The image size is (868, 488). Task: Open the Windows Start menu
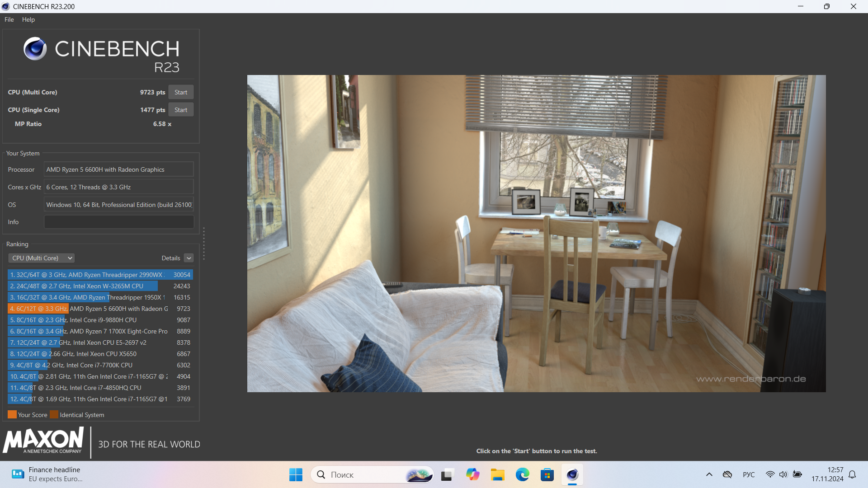click(296, 474)
